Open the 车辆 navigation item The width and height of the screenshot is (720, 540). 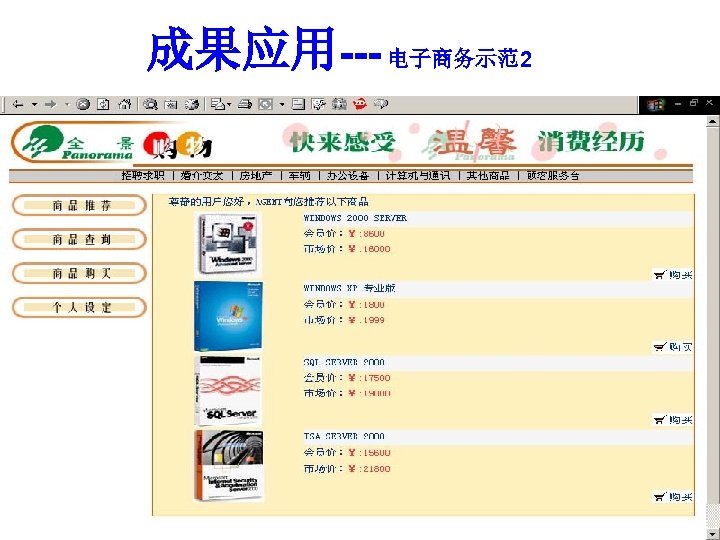pos(299,175)
